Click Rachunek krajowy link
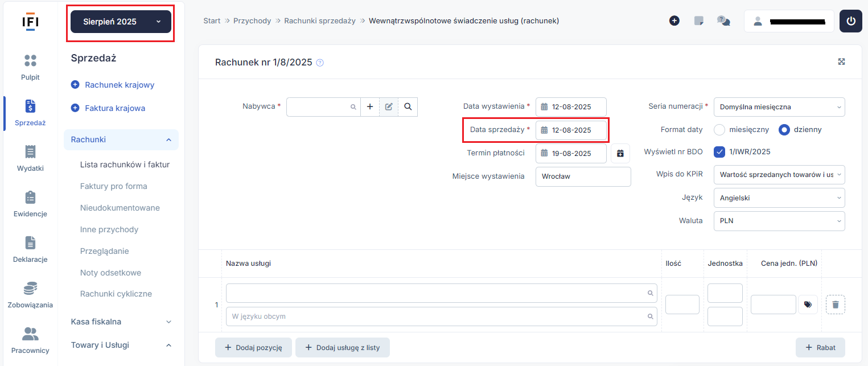The image size is (868, 366). tap(113, 85)
